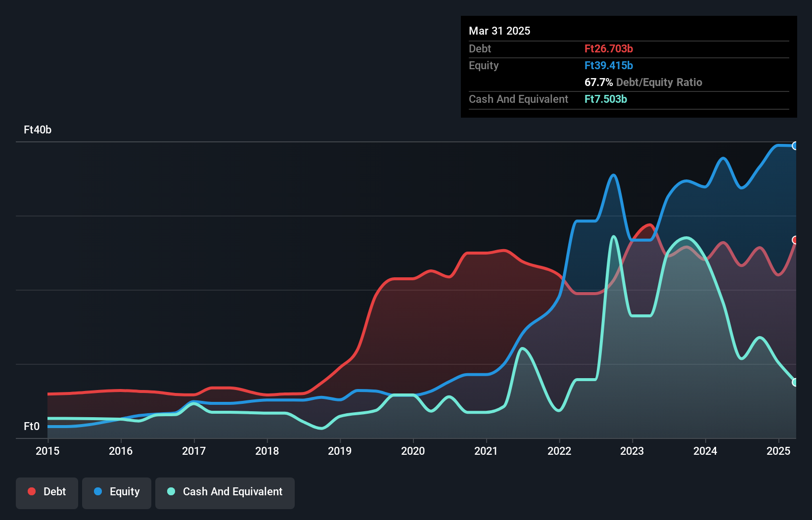The image size is (812, 520).
Task: Click the Ft39.415b Equity value in tooltip
Action: [609, 65]
